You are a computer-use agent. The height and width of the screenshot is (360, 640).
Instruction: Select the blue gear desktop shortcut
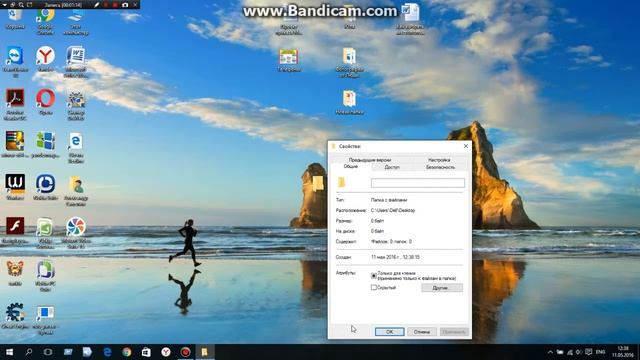click(x=15, y=316)
